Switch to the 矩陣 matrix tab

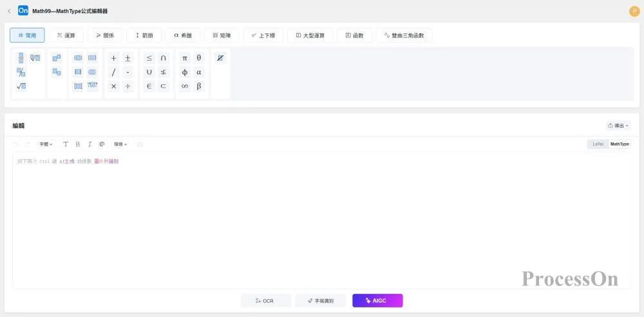click(225, 35)
